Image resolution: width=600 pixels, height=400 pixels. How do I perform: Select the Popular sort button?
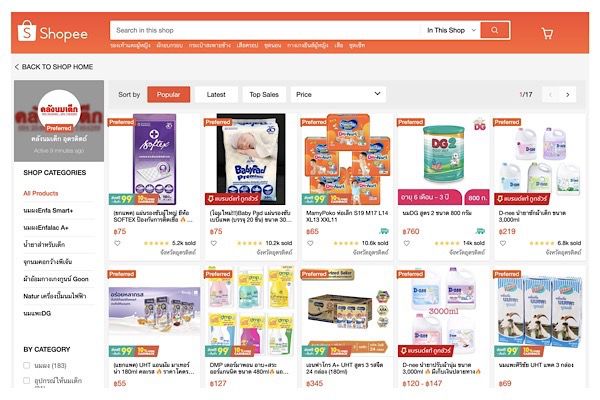point(168,95)
